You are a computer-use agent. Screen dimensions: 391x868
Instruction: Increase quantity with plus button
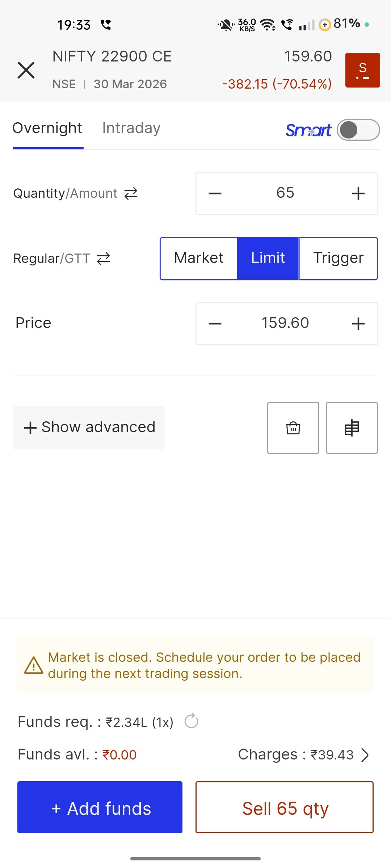click(x=358, y=193)
